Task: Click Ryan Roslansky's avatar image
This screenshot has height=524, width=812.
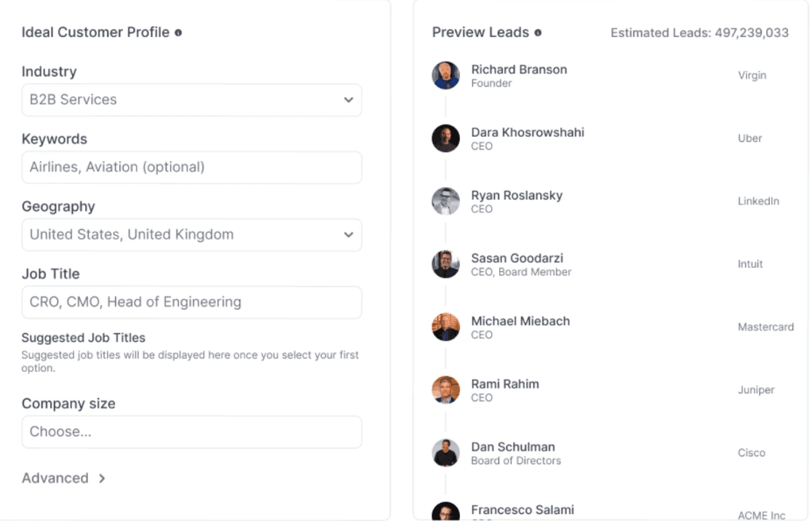Action: (x=445, y=202)
